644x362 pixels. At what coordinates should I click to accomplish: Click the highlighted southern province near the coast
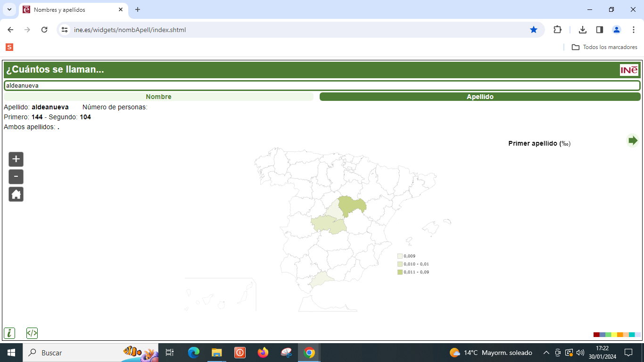point(322,279)
